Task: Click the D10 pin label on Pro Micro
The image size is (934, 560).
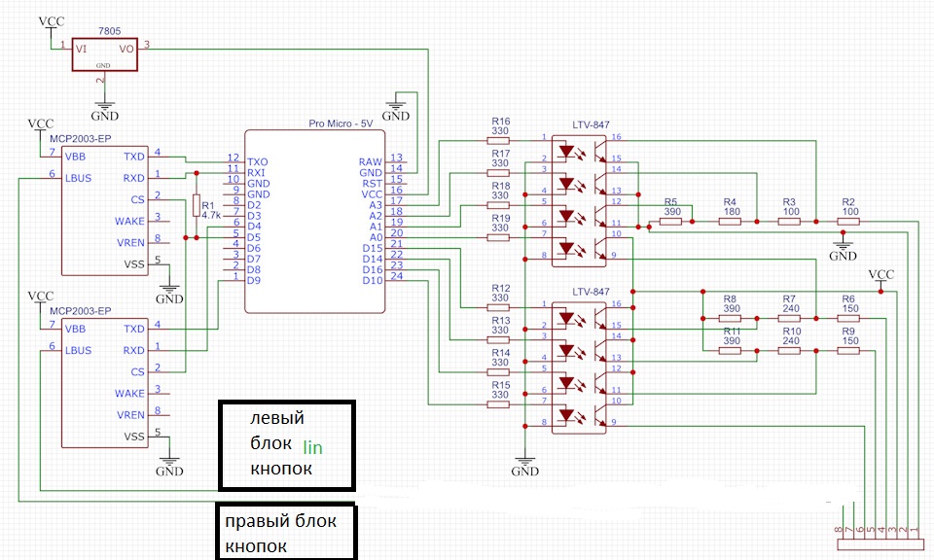Action: 373,280
